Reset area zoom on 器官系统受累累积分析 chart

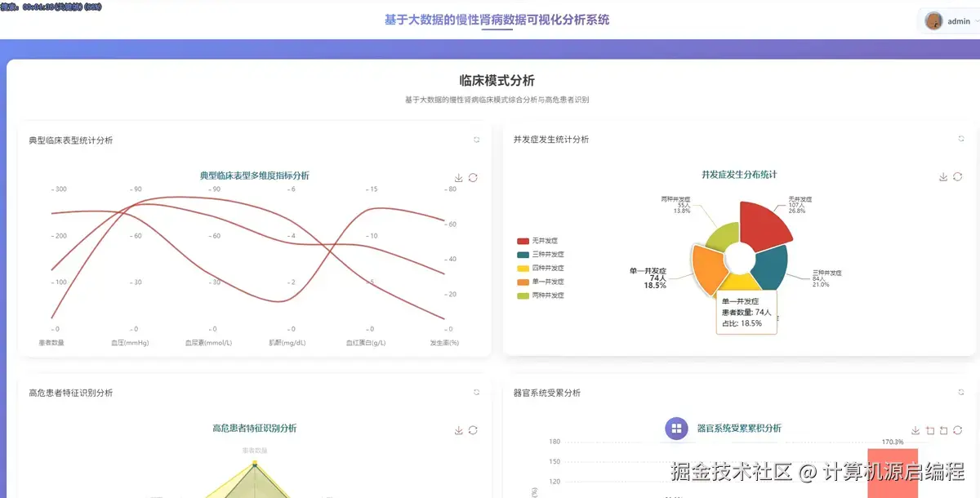pyautogui.click(x=943, y=430)
